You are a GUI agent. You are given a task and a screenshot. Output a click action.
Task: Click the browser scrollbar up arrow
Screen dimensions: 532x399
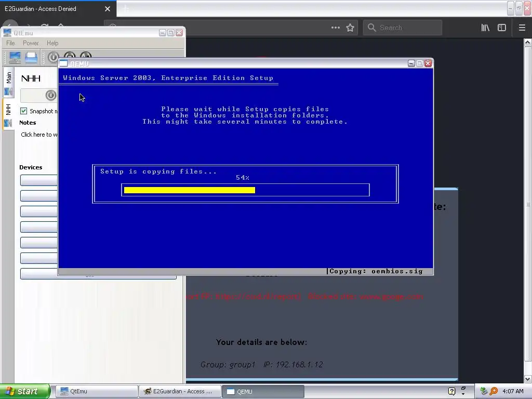point(528,43)
